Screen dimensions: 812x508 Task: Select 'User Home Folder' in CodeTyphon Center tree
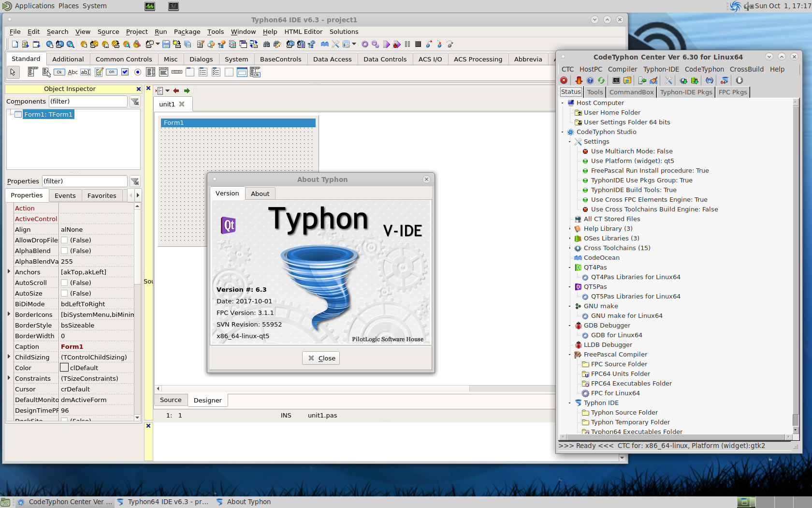(x=611, y=112)
